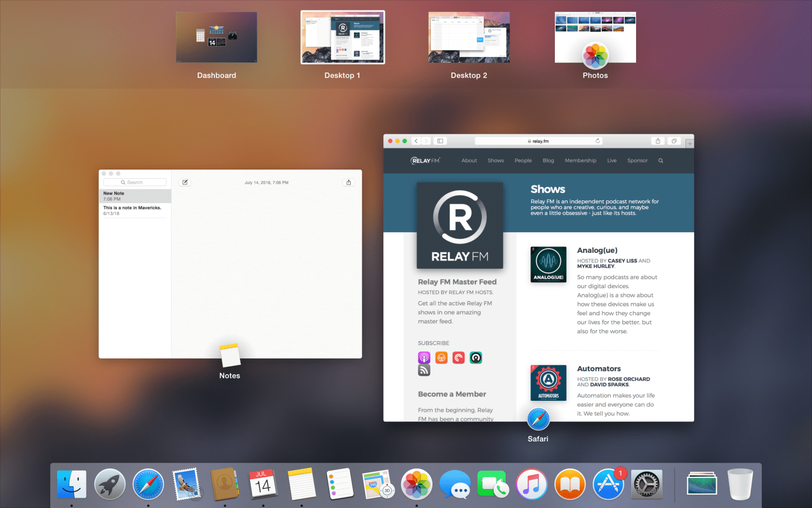Open App Store with update badge
Viewport: 812px width, 508px height.
(608, 484)
